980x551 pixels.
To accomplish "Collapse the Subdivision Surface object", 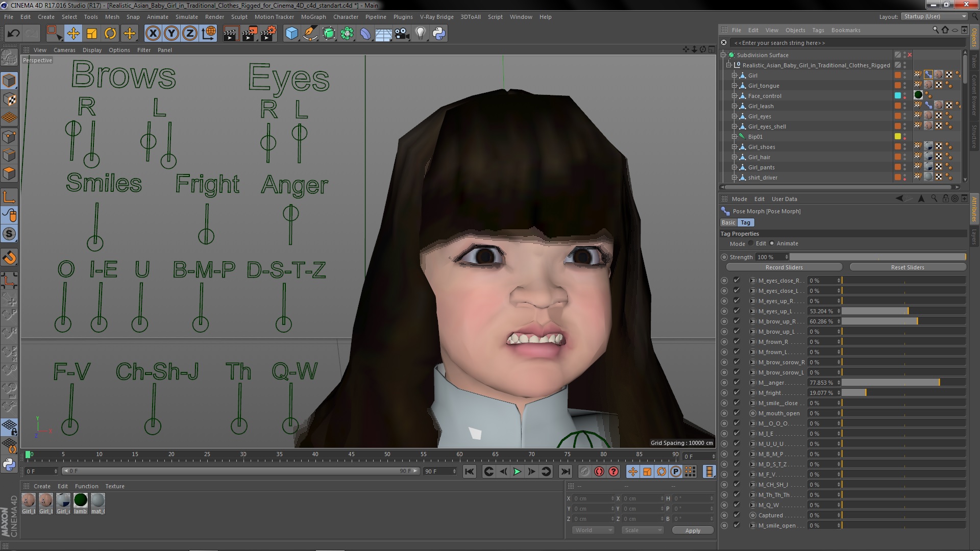I will 723,55.
